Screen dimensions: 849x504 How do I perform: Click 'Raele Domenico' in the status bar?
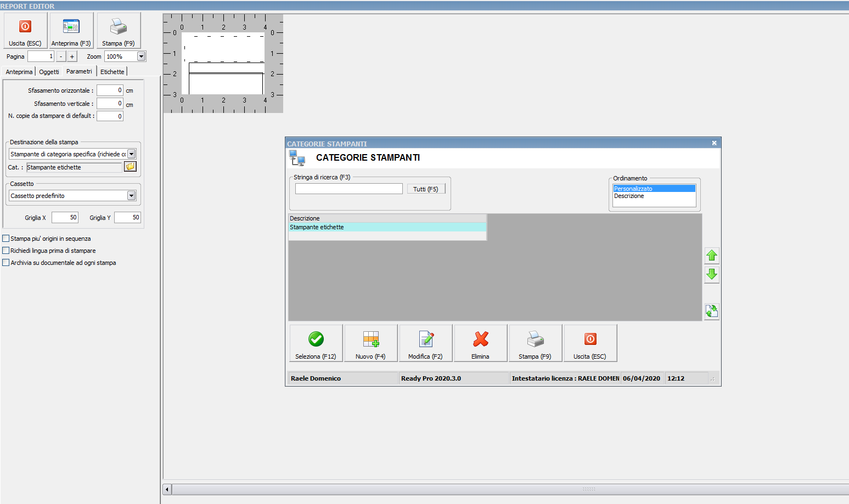pos(344,378)
